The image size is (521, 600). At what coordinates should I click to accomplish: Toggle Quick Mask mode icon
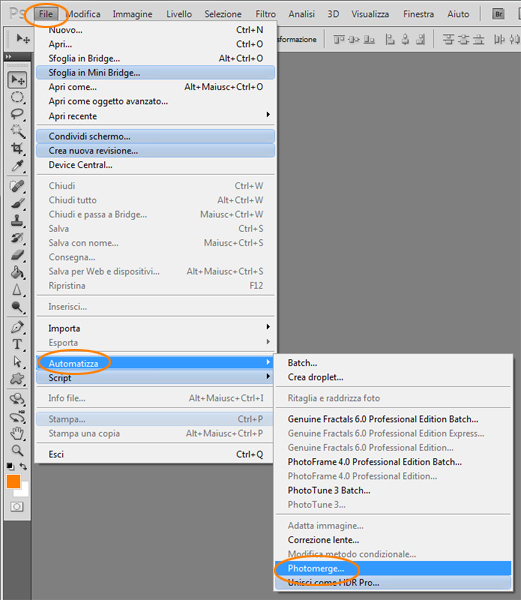[x=17, y=507]
